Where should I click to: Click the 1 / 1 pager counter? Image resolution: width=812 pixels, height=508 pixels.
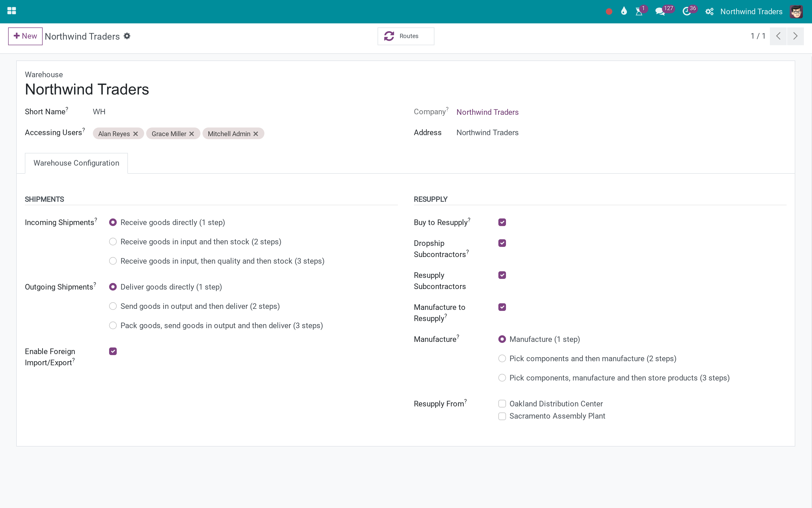tap(758, 36)
